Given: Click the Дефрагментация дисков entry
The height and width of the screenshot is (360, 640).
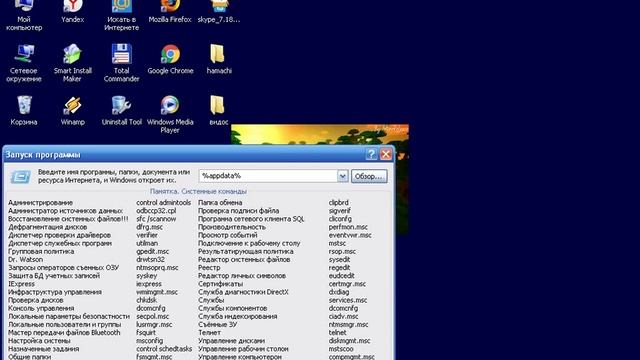Looking at the screenshot, I should coord(48,227).
